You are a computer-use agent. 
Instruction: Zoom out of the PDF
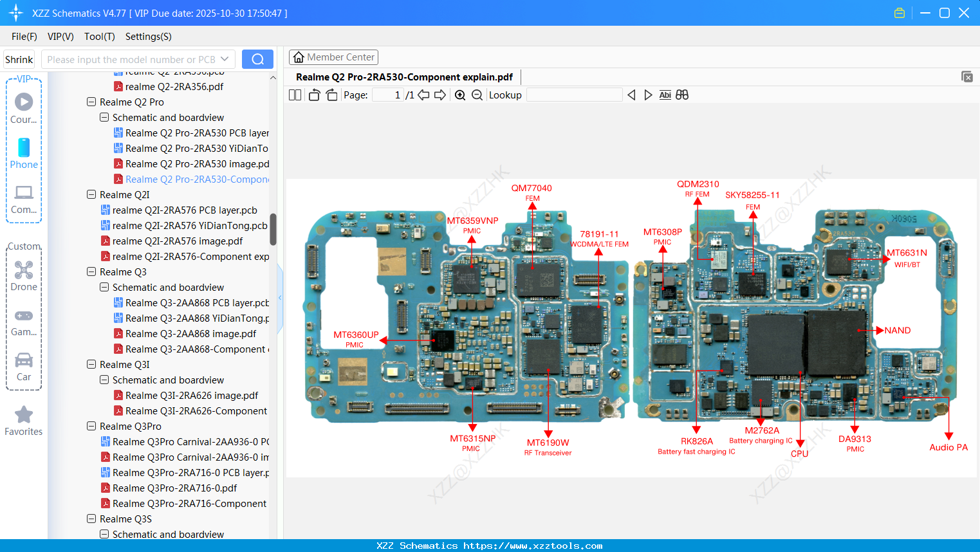477,95
